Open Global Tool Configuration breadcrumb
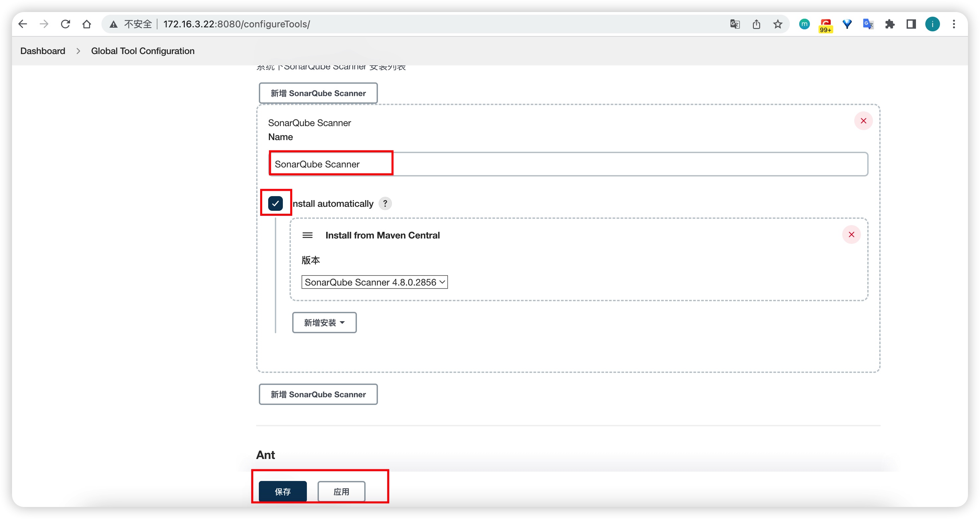This screenshot has width=980, height=519. tap(143, 51)
